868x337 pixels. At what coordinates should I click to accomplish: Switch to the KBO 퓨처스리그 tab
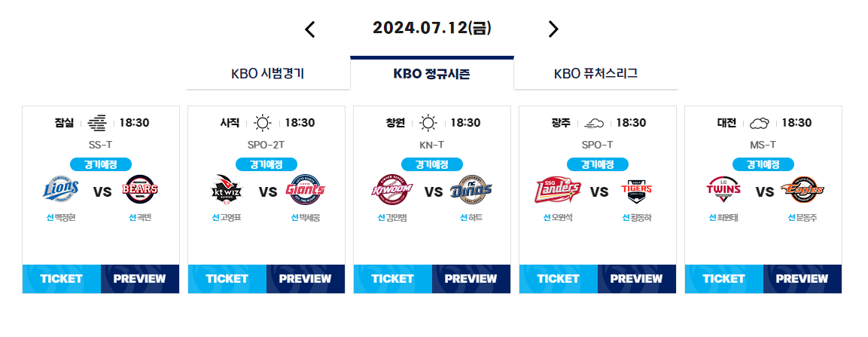[x=595, y=74]
